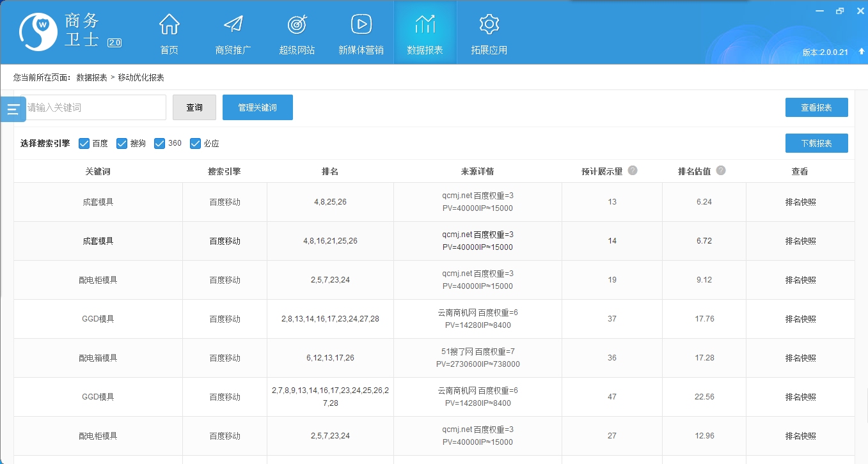Click the 首页 home icon
This screenshot has height=464, width=868.
[169, 25]
